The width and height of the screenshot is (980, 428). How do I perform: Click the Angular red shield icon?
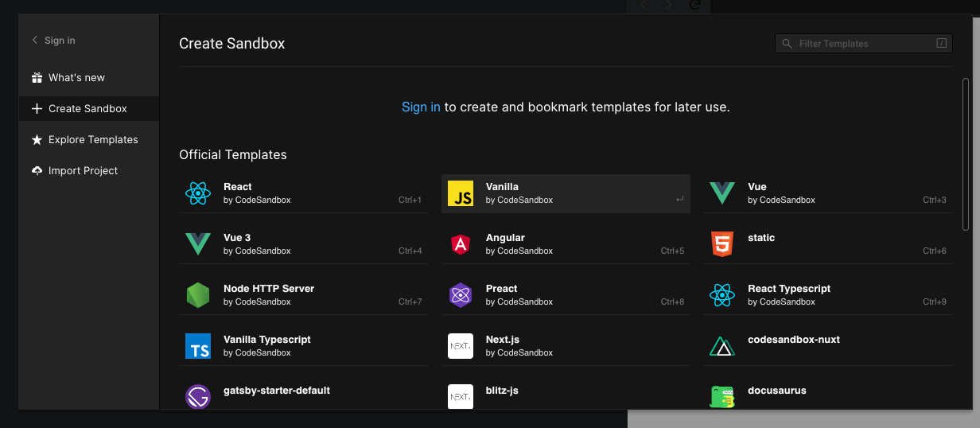461,244
